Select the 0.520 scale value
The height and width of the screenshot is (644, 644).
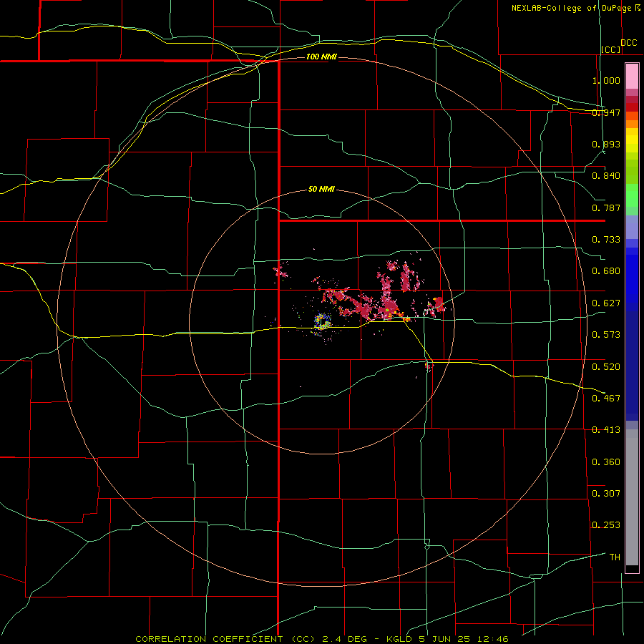click(x=606, y=367)
